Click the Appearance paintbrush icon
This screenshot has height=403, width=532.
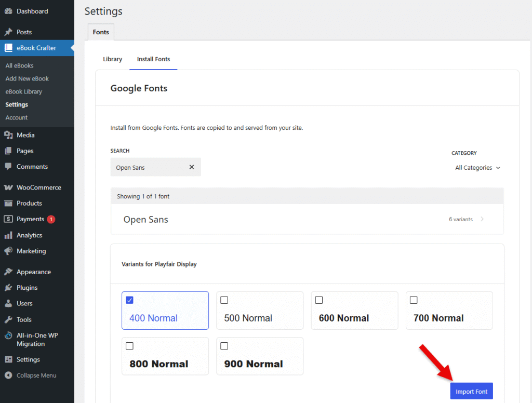coord(8,272)
